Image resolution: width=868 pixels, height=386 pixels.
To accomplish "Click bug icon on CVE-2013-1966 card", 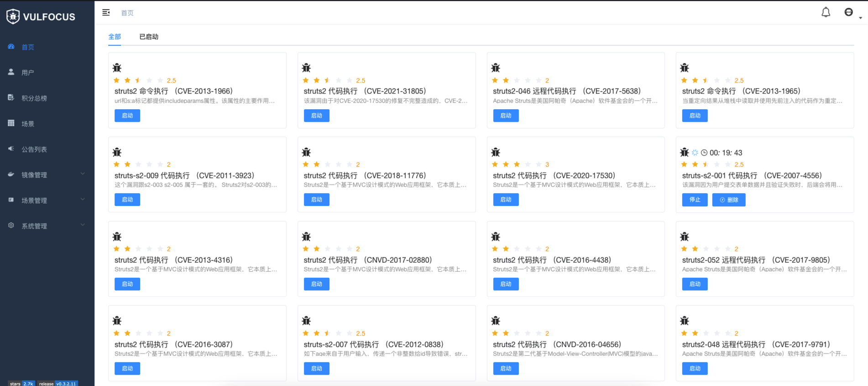I will pyautogui.click(x=117, y=68).
